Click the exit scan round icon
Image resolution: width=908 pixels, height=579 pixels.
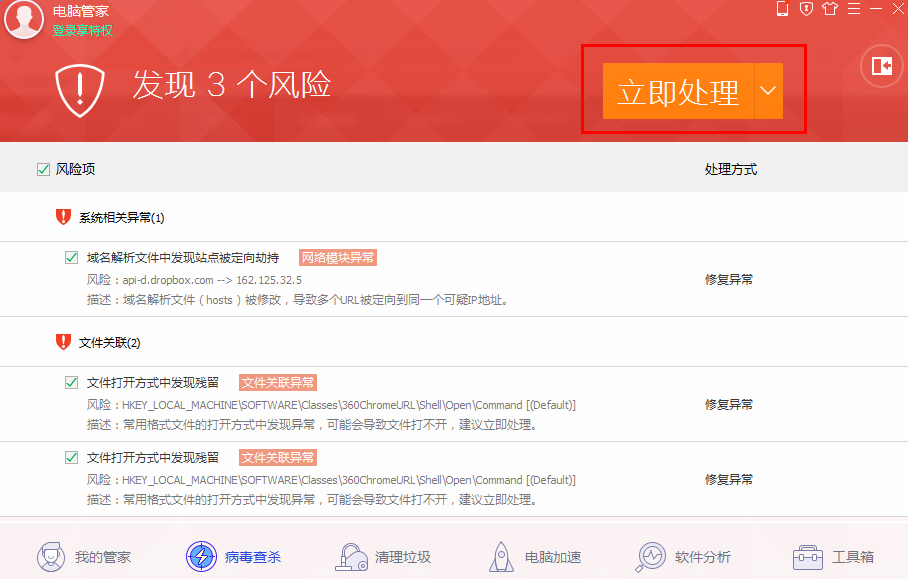(x=881, y=66)
